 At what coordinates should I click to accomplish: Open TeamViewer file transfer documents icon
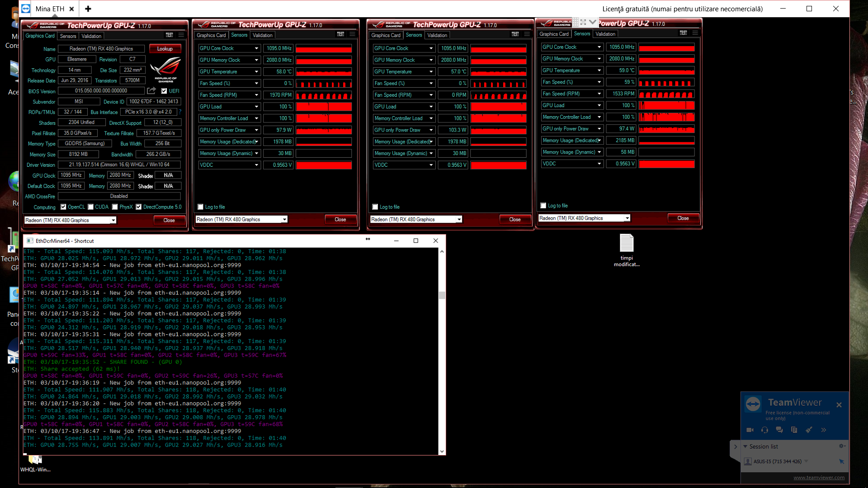pos(794,430)
